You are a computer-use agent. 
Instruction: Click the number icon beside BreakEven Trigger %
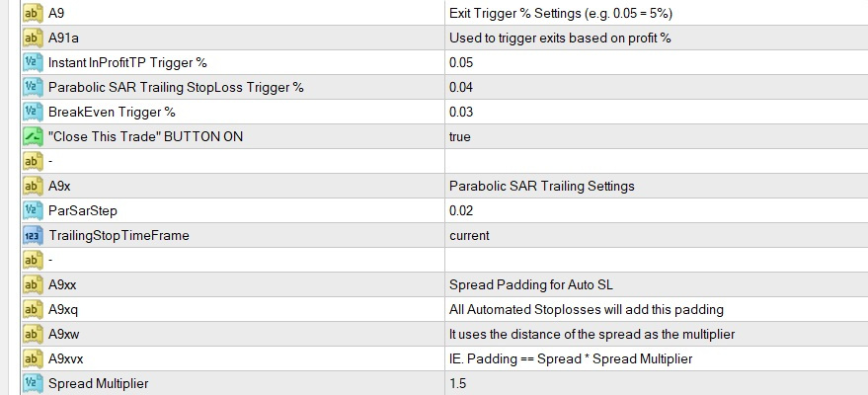point(31,112)
